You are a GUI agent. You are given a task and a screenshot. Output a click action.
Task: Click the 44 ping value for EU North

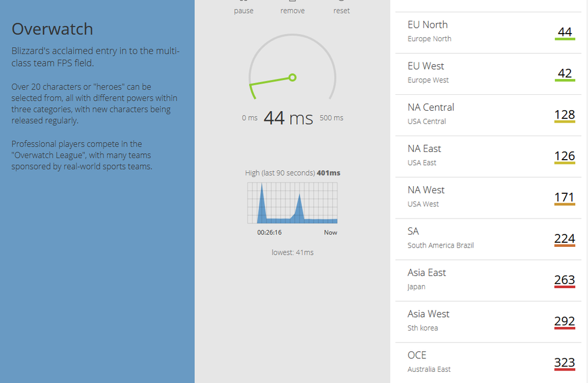point(564,32)
